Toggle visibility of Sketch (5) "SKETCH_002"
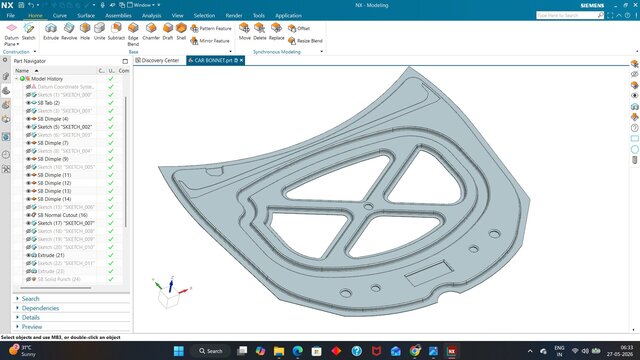The width and height of the screenshot is (640, 360). pyautogui.click(x=28, y=127)
